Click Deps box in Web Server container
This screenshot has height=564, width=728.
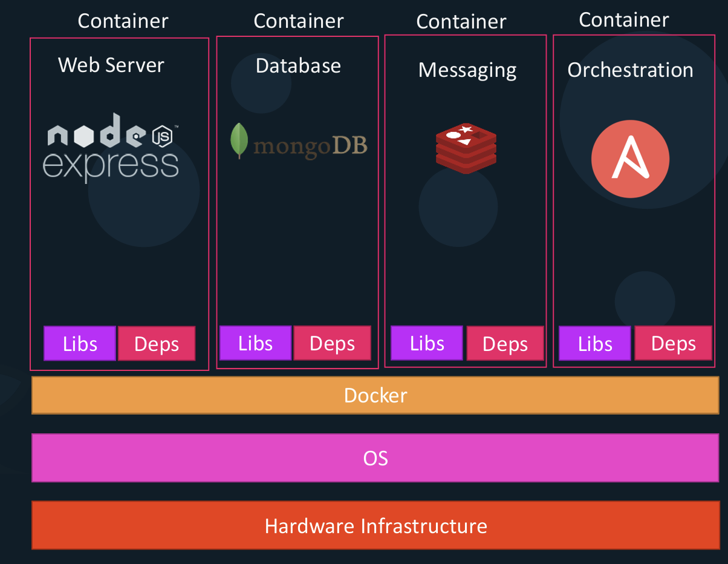157,344
